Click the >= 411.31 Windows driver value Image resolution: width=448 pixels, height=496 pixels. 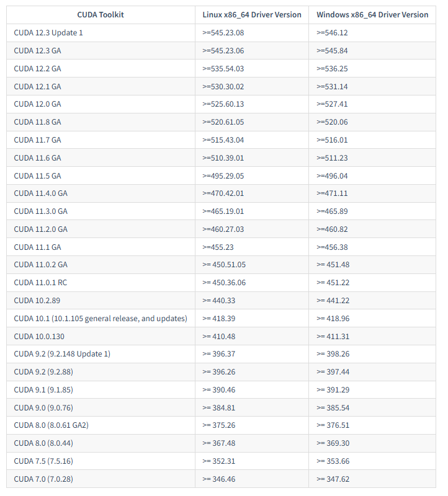coord(333,337)
